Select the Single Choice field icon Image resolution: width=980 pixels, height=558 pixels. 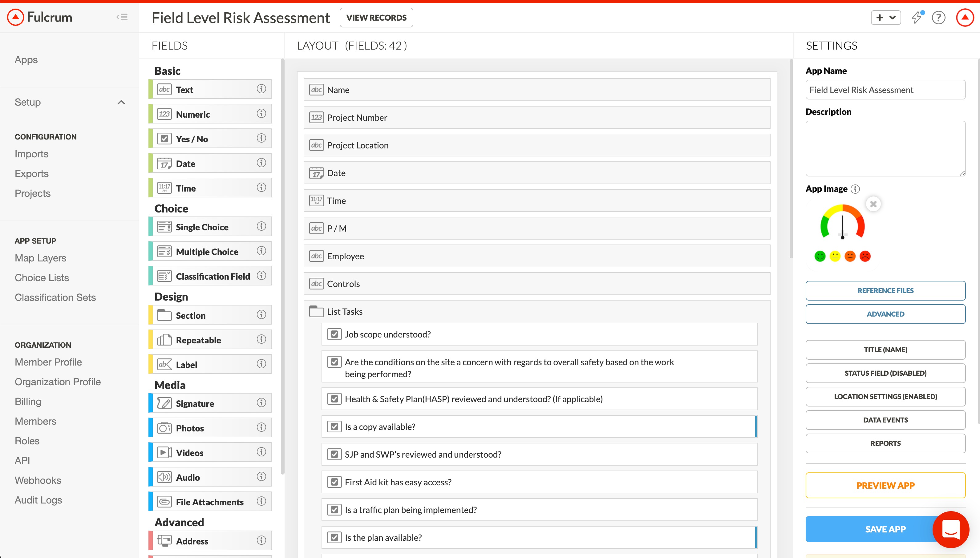(x=164, y=227)
